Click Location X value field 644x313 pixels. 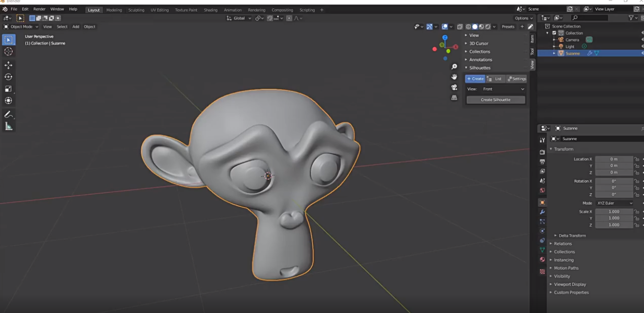(614, 159)
